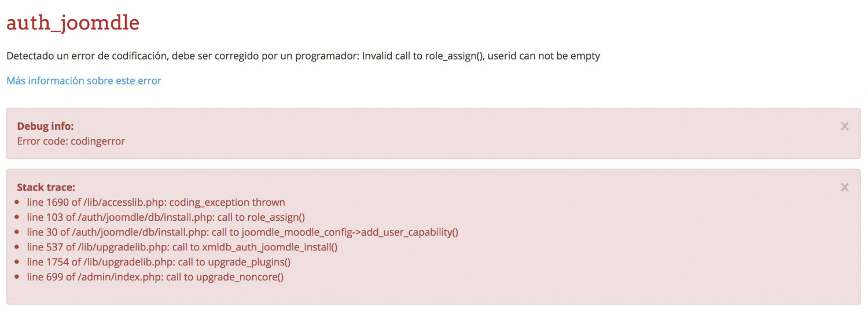Click the auth_joomdle page heading
The image size is (868, 310).
73,23
